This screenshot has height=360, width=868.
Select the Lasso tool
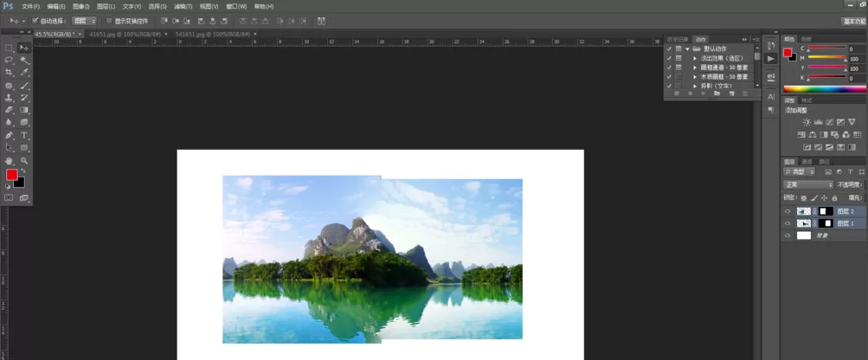tap(9, 59)
